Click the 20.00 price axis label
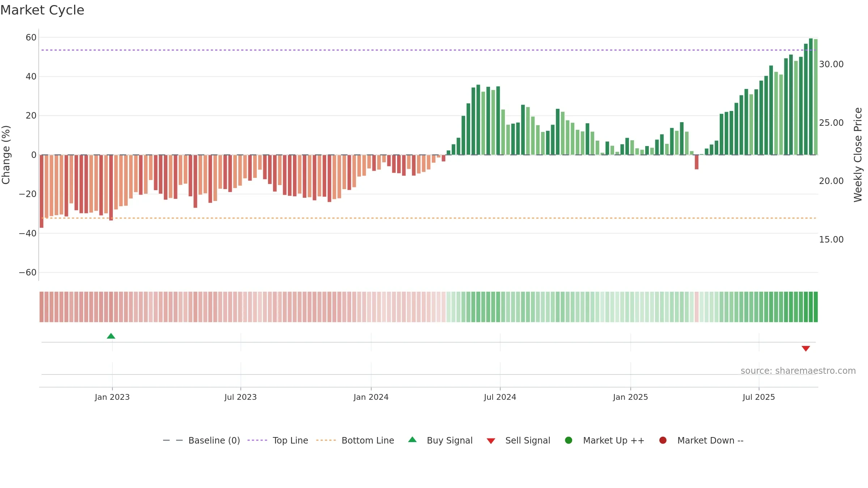868x488 pixels. pyautogui.click(x=831, y=181)
